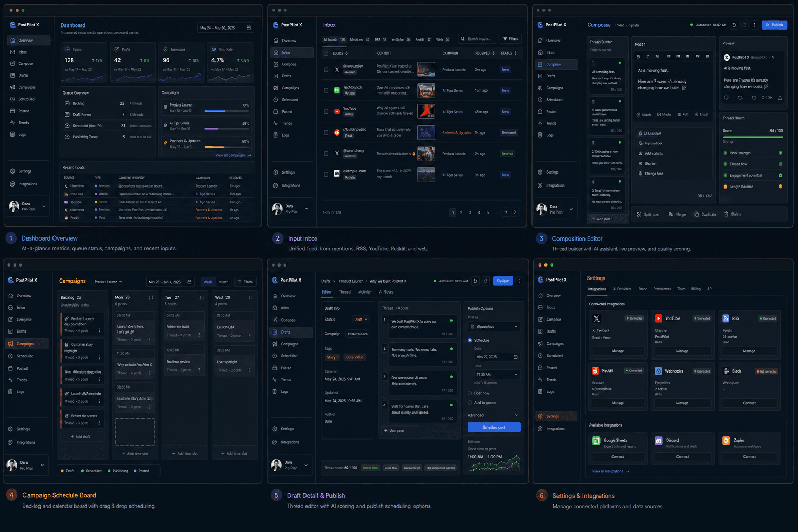The image size is (798, 532).
Task: Click Thread Health score bar in Compose
Action: pos(753,137)
